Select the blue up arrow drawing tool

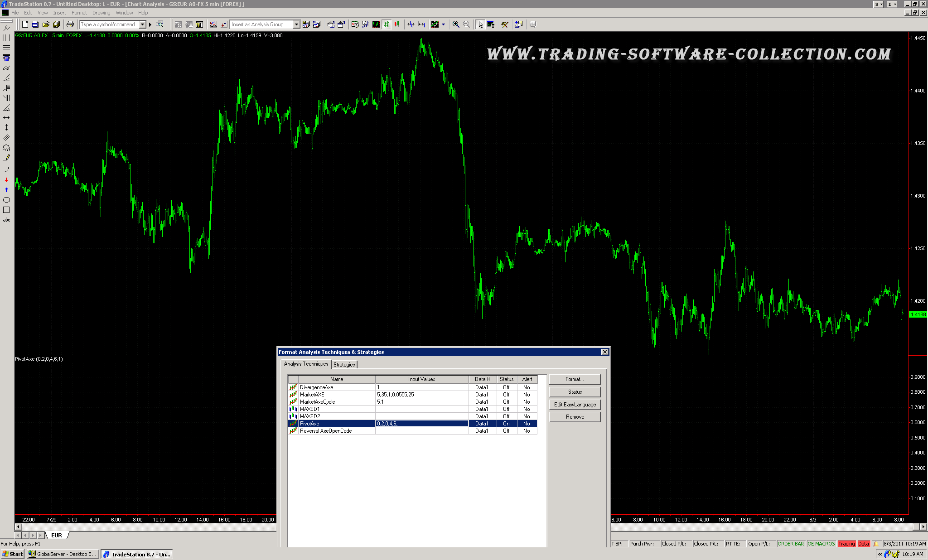[6, 190]
